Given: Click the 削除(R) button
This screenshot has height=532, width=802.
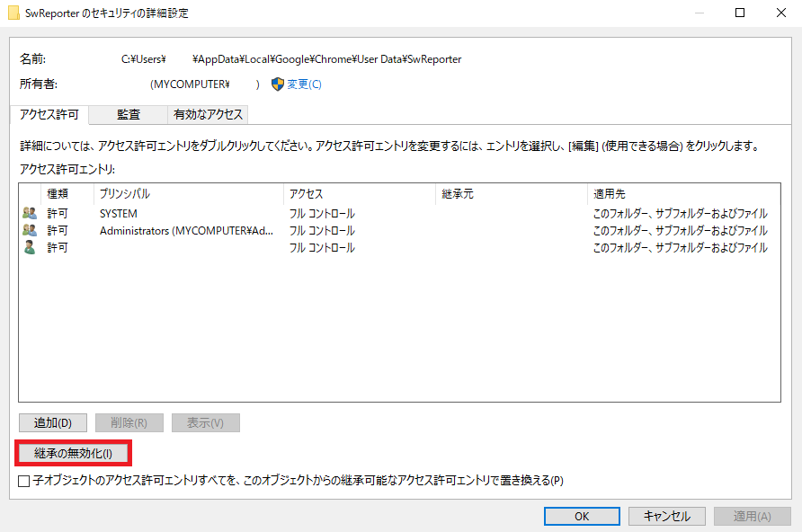Looking at the screenshot, I should (x=129, y=423).
